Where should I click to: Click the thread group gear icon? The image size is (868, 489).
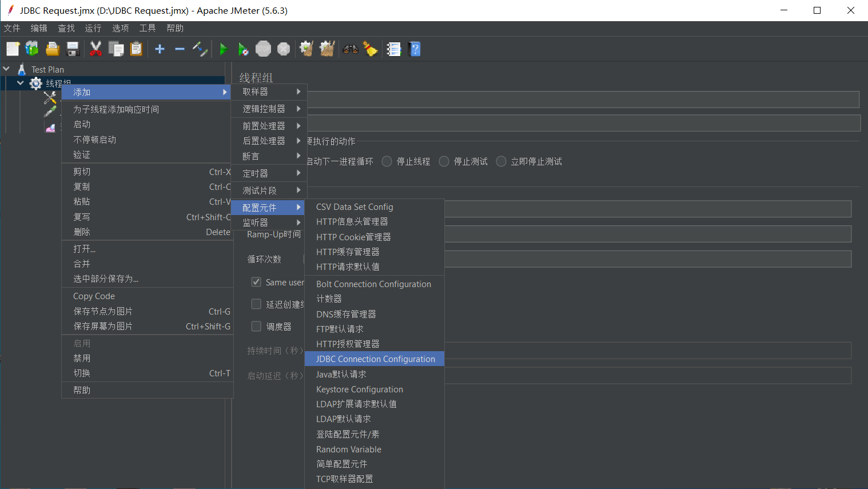35,84
